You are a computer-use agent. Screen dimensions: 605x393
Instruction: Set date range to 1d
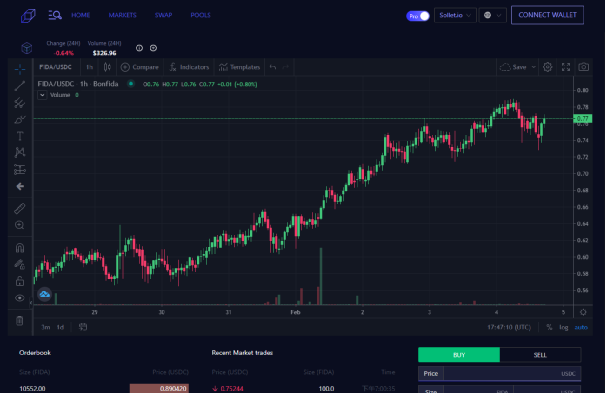(x=60, y=327)
